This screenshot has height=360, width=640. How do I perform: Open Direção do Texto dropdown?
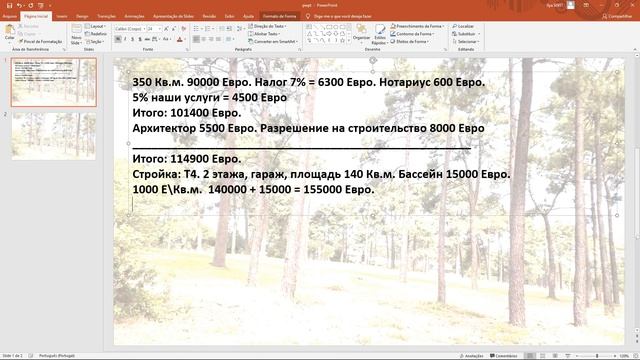(x=267, y=26)
